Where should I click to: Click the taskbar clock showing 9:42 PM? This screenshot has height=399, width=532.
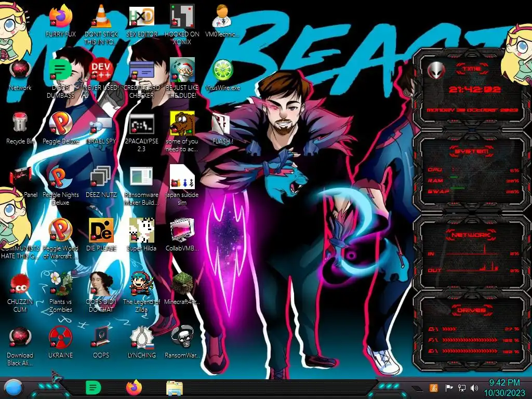pos(504,388)
